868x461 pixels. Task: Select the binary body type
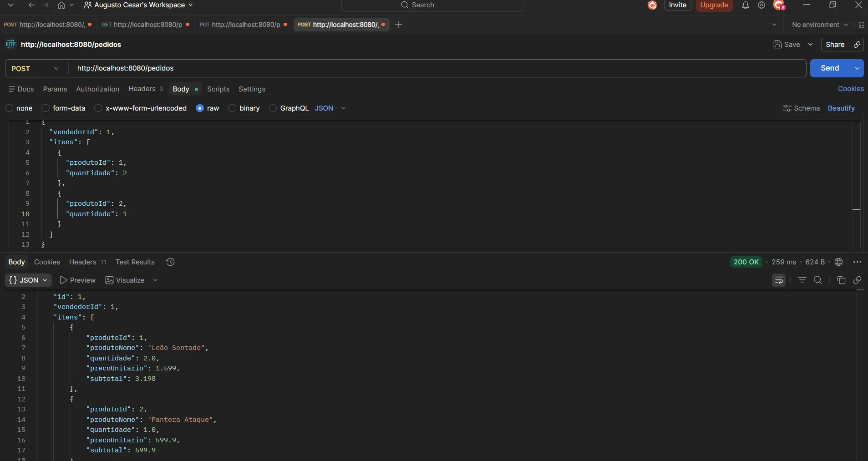pos(232,108)
